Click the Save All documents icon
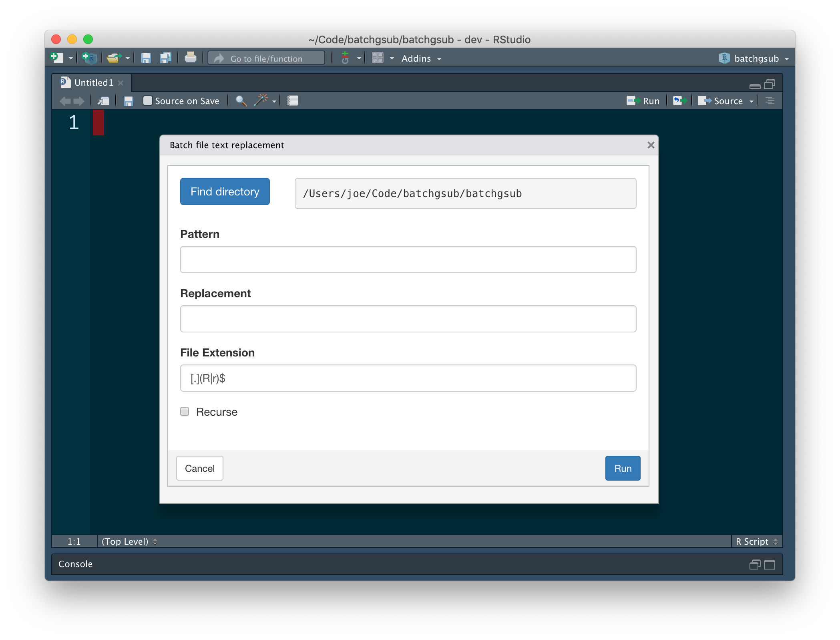The height and width of the screenshot is (640, 840). 165,58
